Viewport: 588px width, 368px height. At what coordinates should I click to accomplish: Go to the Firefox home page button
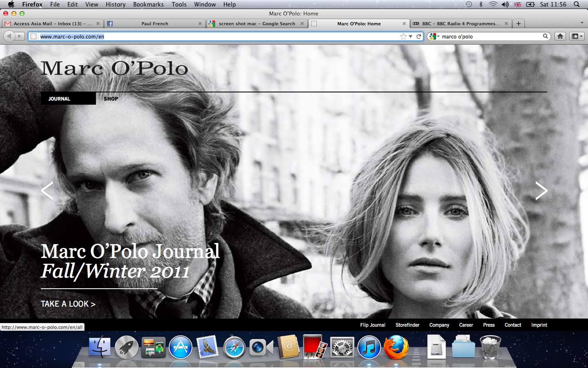(x=560, y=36)
